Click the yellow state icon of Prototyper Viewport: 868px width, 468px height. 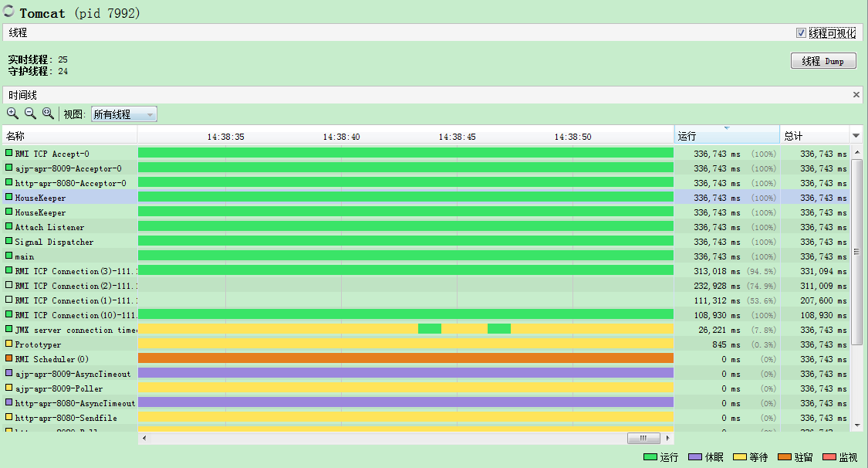click(8, 344)
